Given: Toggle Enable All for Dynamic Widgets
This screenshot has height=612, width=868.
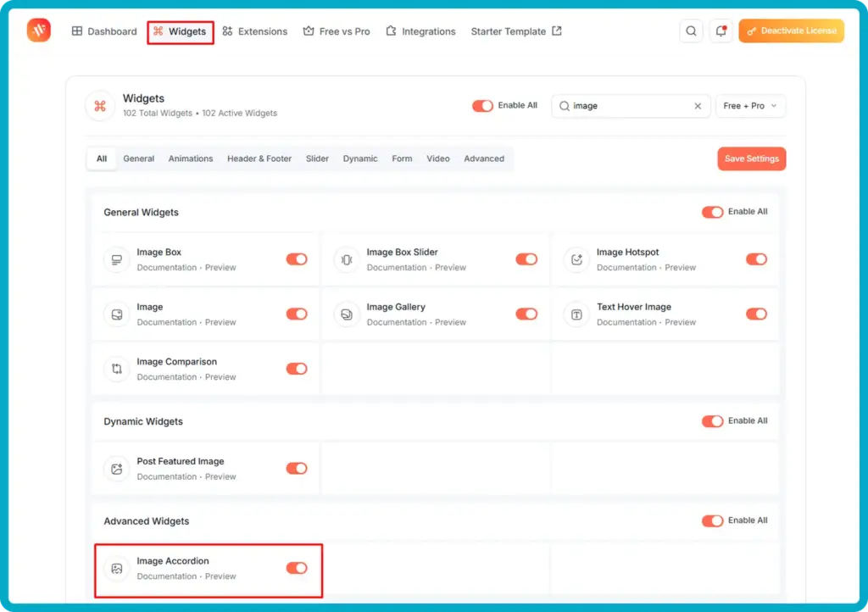Looking at the screenshot, I should [x=712, y=421].
